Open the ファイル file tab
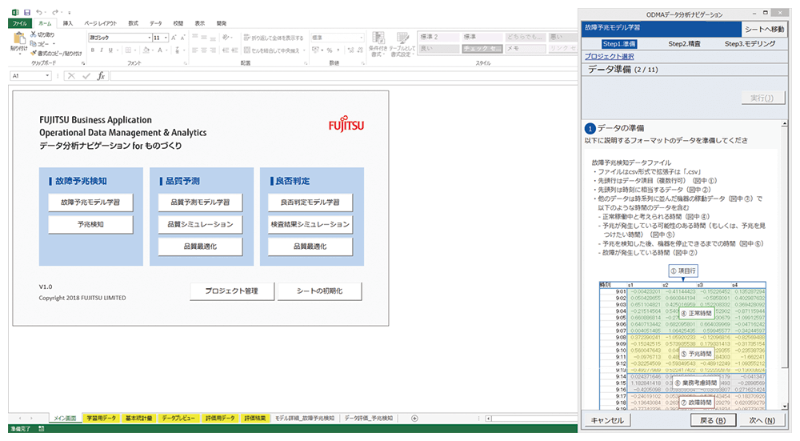This screenshot has width=800, height=441. coord(20,23)
